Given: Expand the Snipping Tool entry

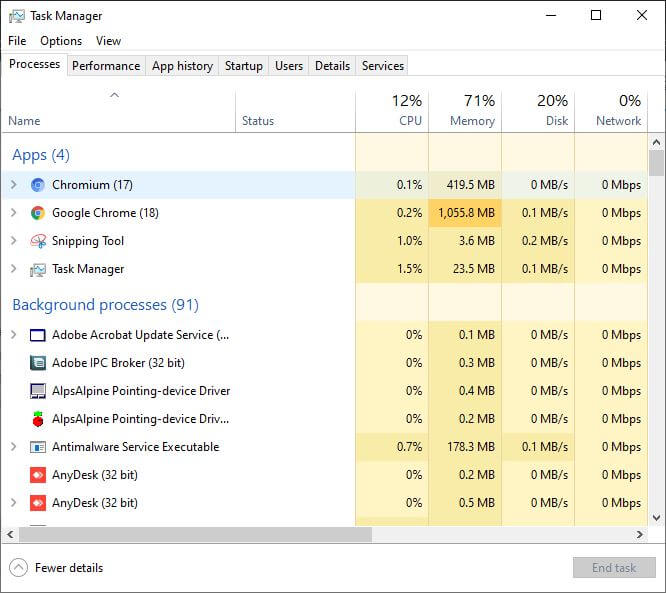Looking at the screenshot, I should click(14, 240).
